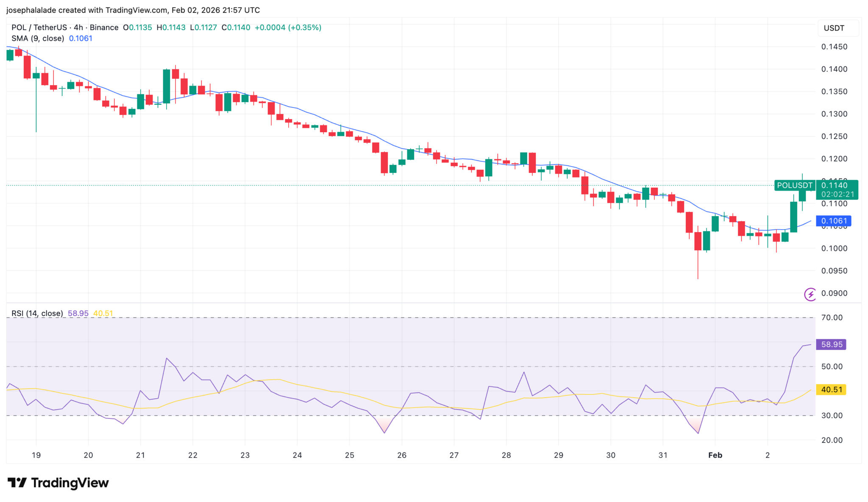Click the purple 58.95 RSI axis label
868x502 pixels.
[x=831, y=344]
